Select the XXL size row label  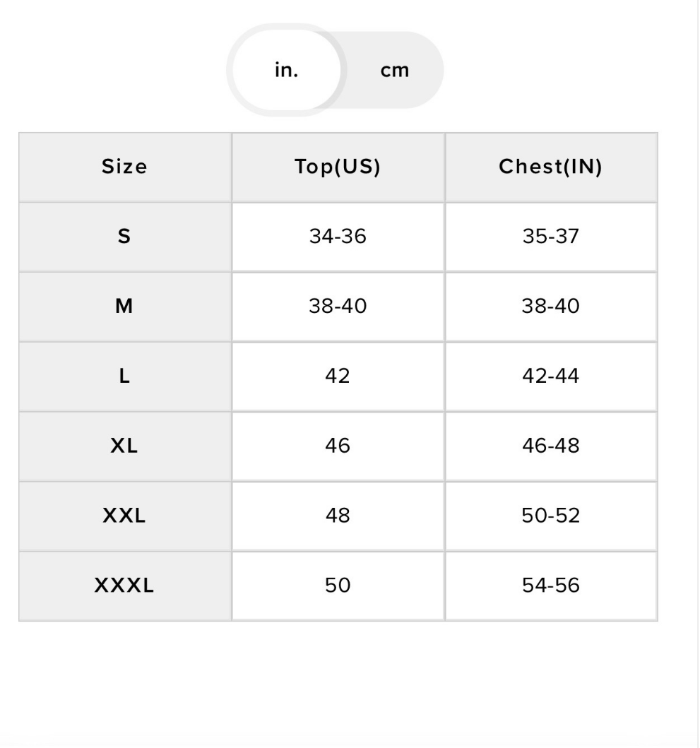(125, 516)
